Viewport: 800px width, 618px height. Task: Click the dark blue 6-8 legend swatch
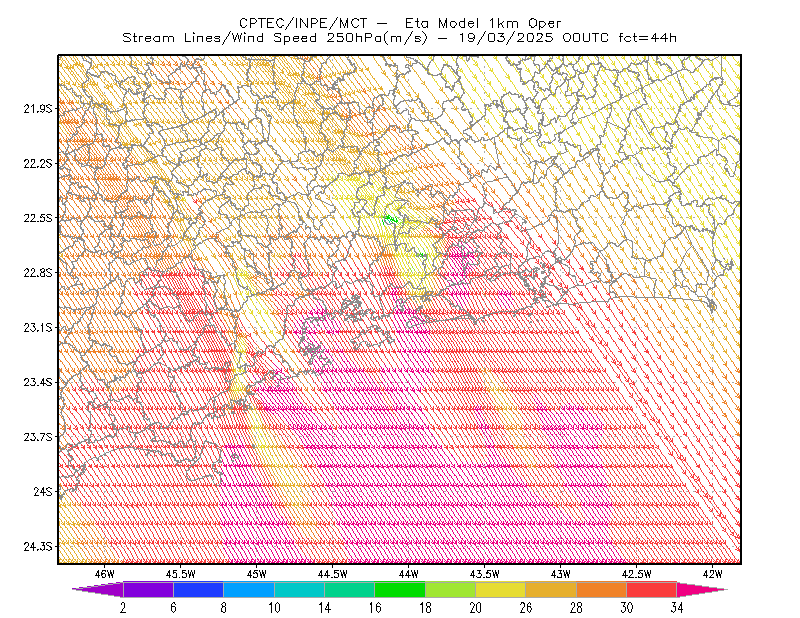coord(198,589)
